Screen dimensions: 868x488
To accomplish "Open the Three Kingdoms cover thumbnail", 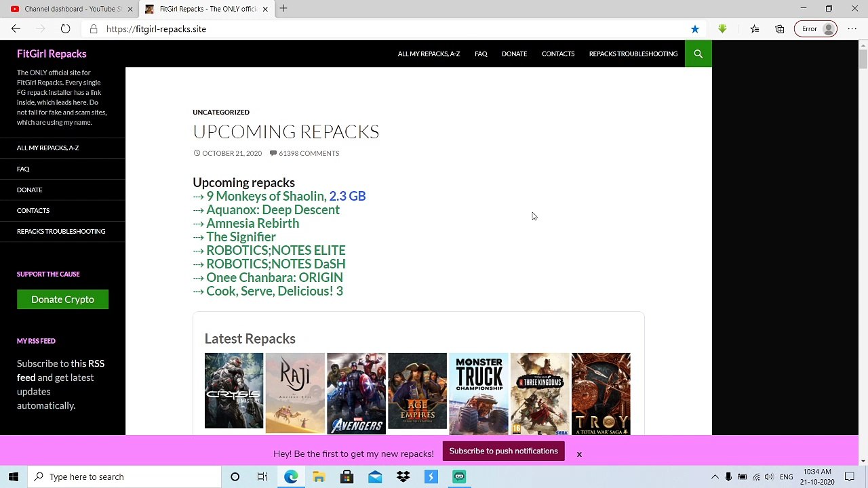I will click(x=539, y=393).
